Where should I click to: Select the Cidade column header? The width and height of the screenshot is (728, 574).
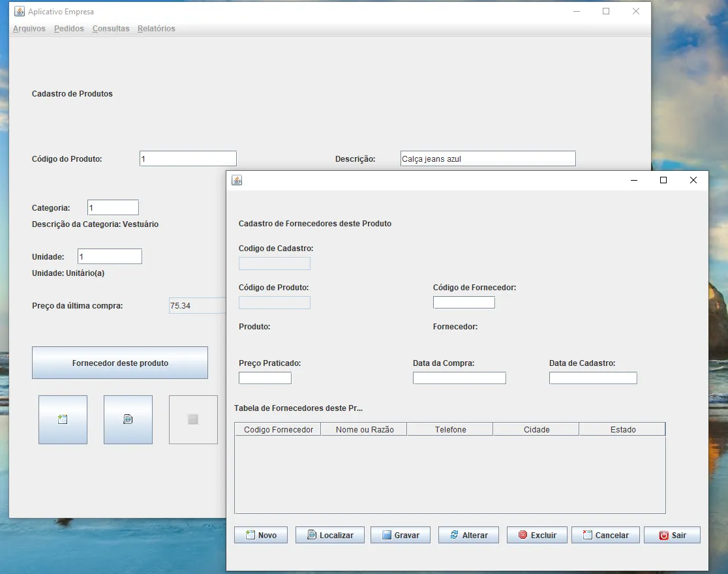tap(536, 429)
